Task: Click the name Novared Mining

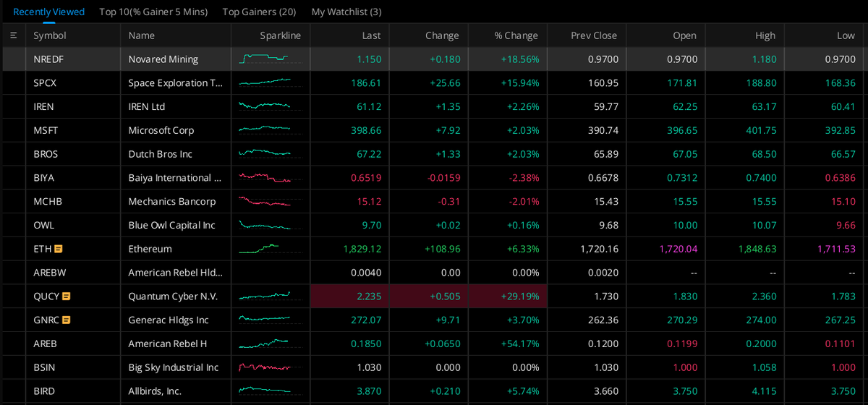Action: 163,59
